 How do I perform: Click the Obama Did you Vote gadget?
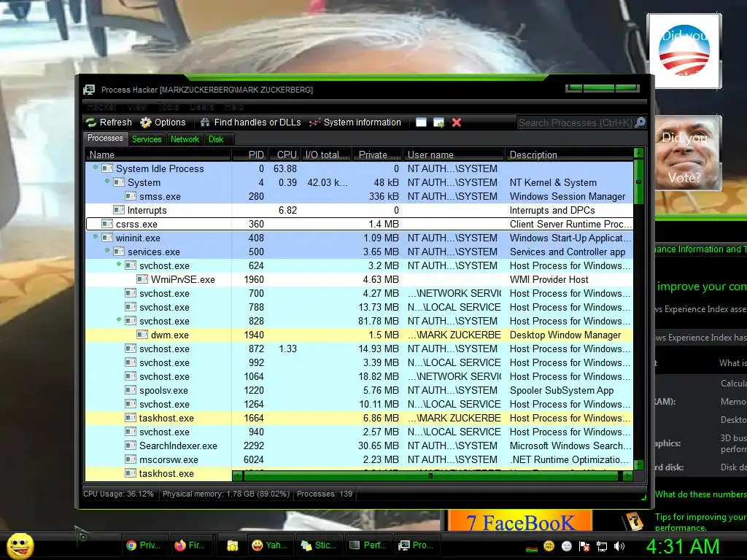tap(684, 51)
